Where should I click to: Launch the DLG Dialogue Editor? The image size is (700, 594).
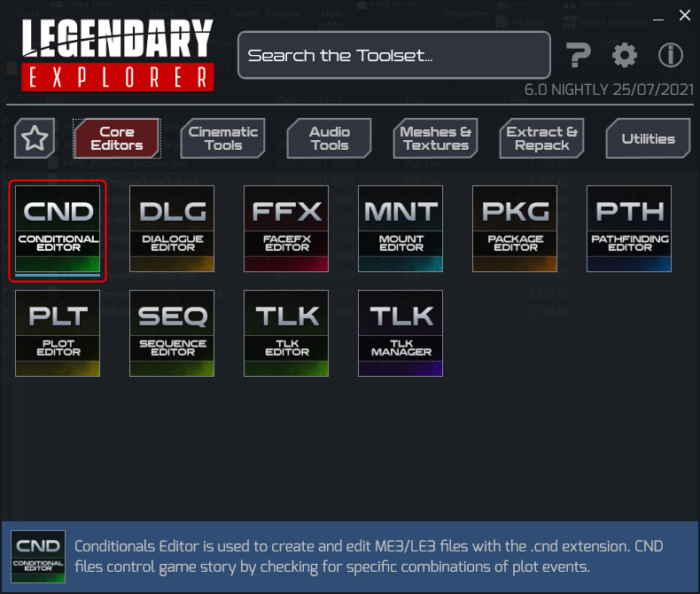point(172,229)
